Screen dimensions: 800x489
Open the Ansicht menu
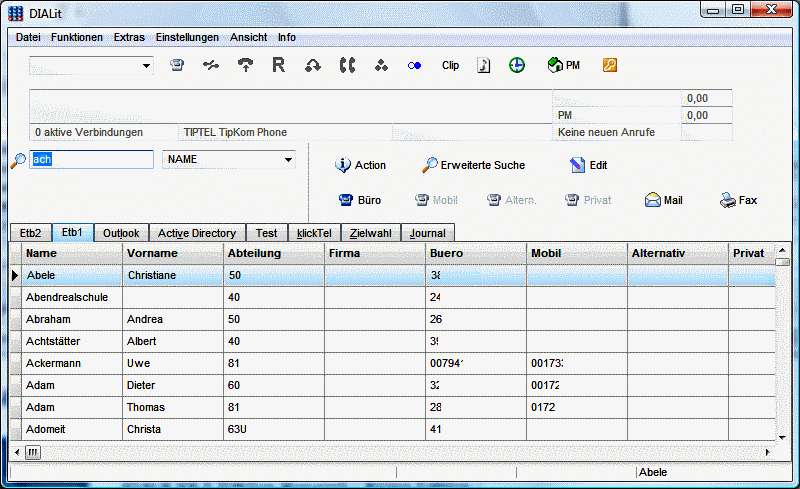[x=248, y=37]
